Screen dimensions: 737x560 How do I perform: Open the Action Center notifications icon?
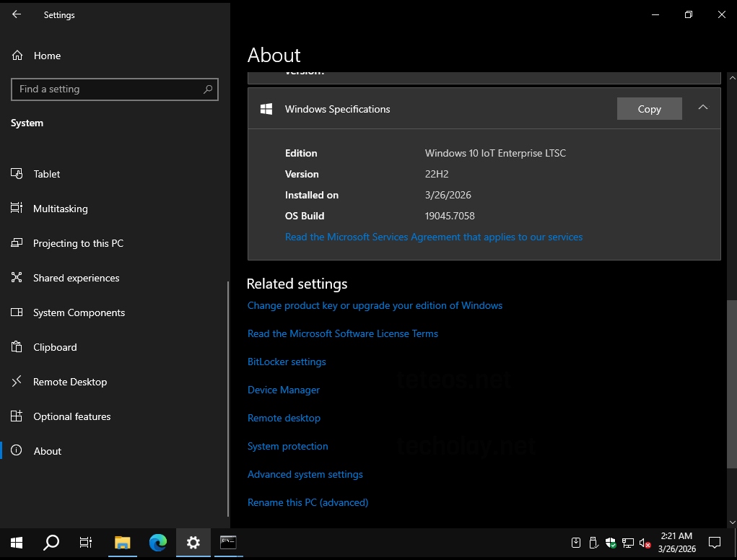point(715,543)
